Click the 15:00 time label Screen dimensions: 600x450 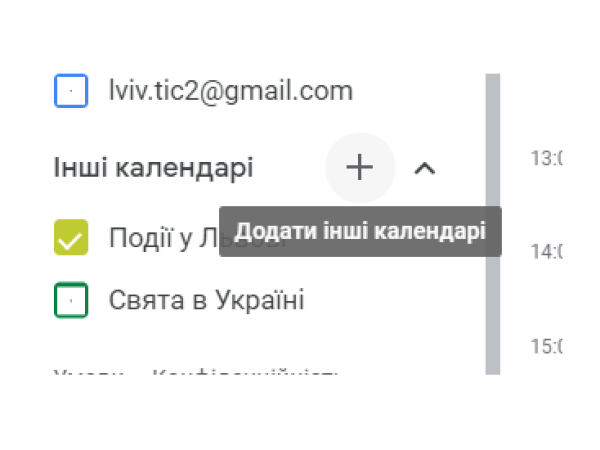pyautogui.click(x=546, y=346)
